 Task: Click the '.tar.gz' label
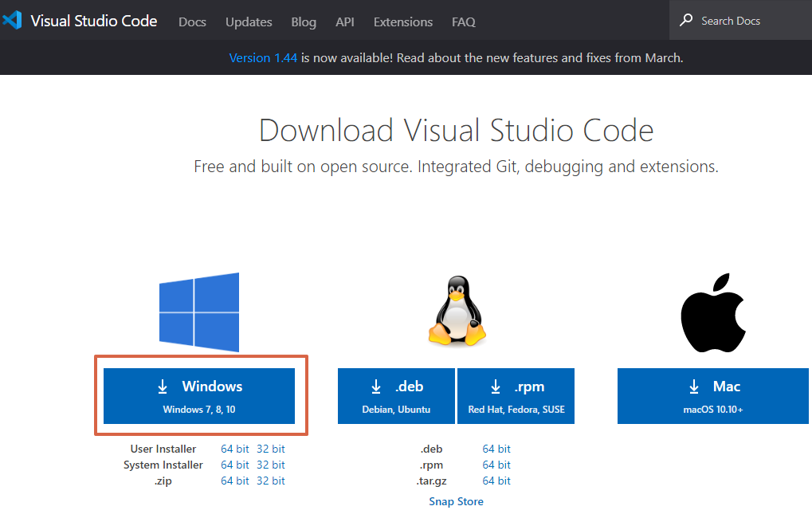[x=431, y=481]
